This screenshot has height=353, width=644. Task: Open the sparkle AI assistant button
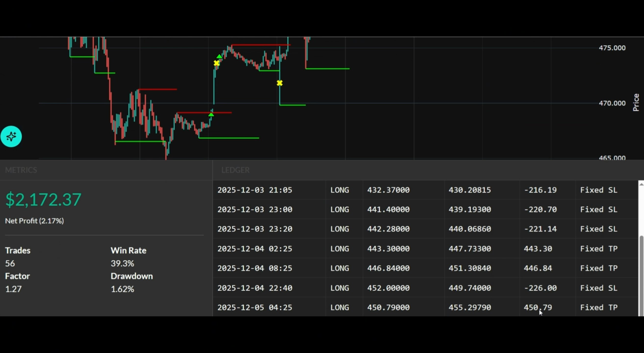(11, 137)
